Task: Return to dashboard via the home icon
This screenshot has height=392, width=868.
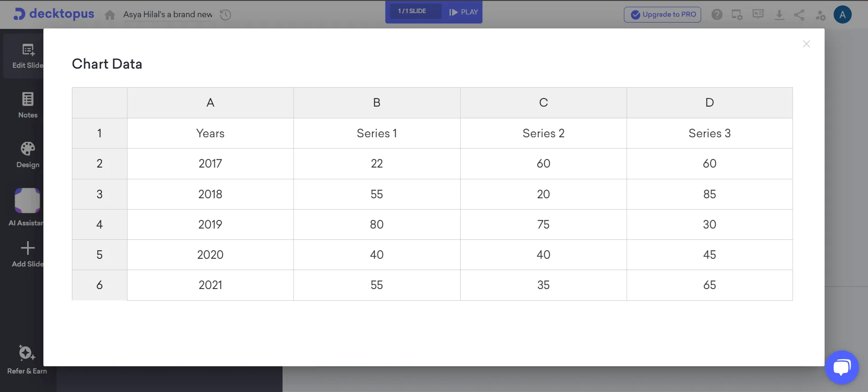Action: tap(109, 15)
